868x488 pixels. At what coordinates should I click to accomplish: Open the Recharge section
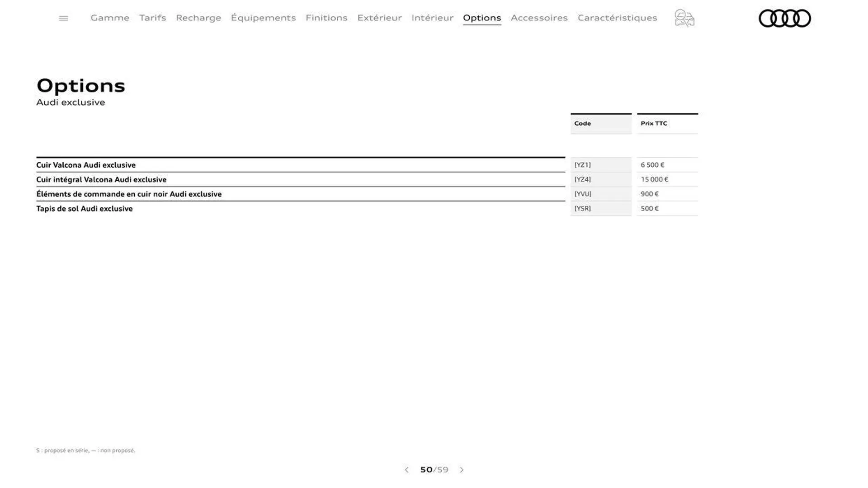pos(198,18)
